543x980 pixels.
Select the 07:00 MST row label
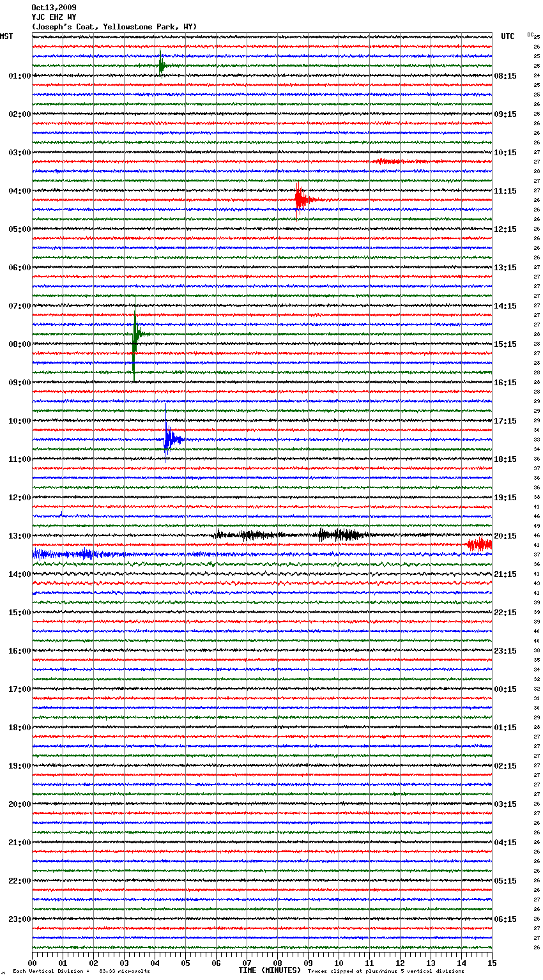pos(20,306)
